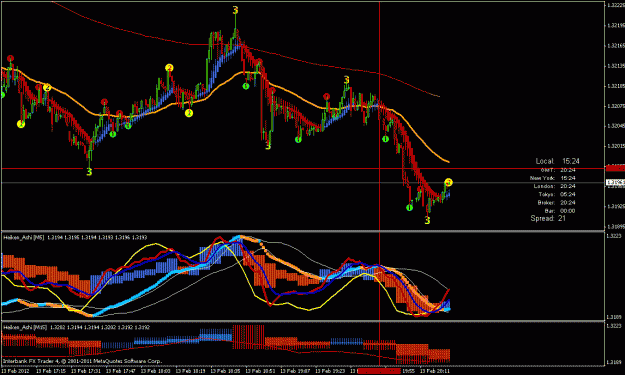The height and width of the screenshot is (375, 625).
Task: Click the Interbank FX Trader 4 copyright text
Action: pyautogui.click(x=83, y=361)
